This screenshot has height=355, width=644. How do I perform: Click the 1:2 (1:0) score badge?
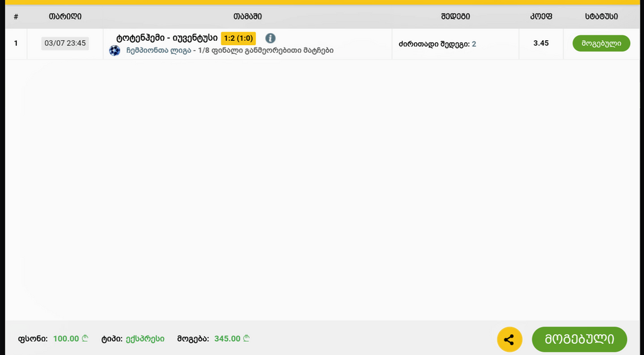238,38
